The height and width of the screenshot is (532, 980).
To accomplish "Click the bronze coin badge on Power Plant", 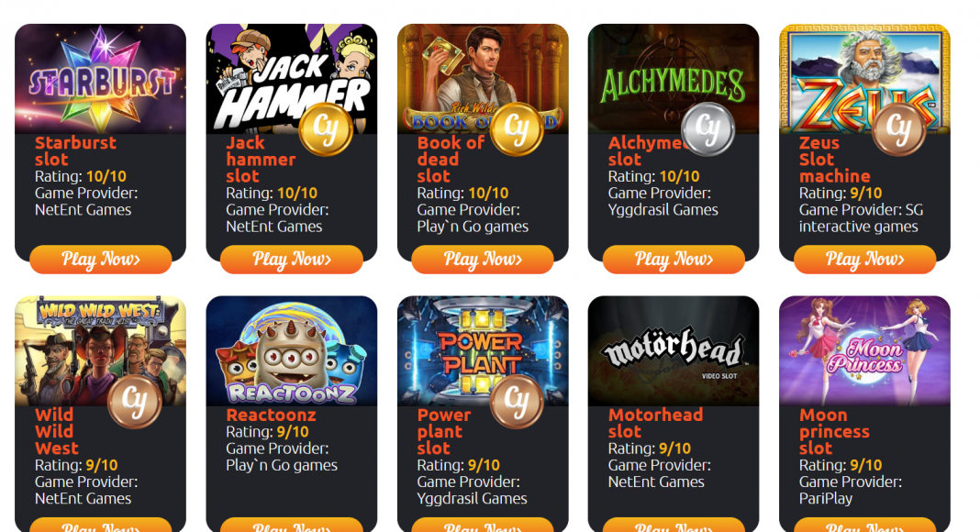I will [x=517, y=402].
